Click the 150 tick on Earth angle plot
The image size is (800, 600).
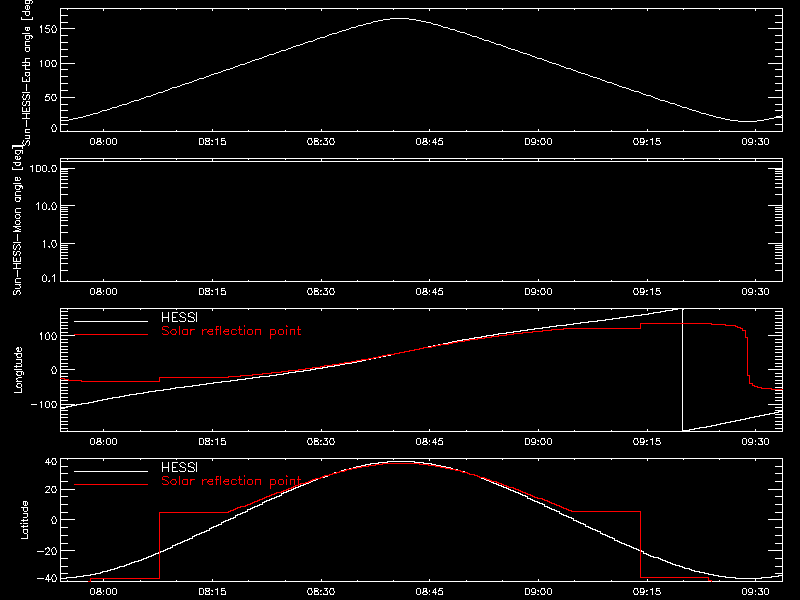pos(48,30)
